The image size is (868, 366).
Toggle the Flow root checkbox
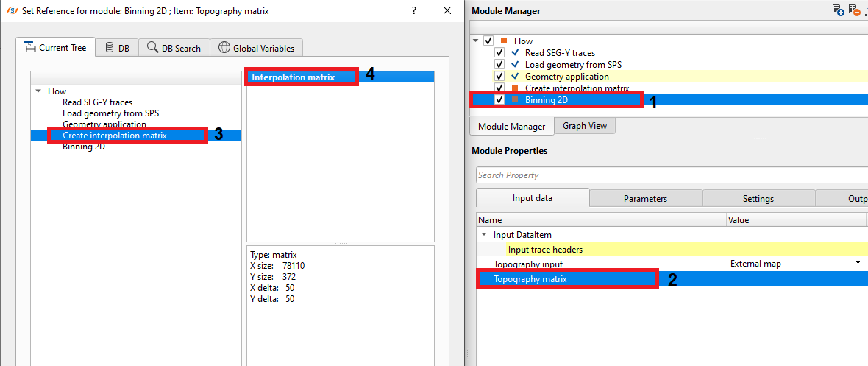point(488,41)
